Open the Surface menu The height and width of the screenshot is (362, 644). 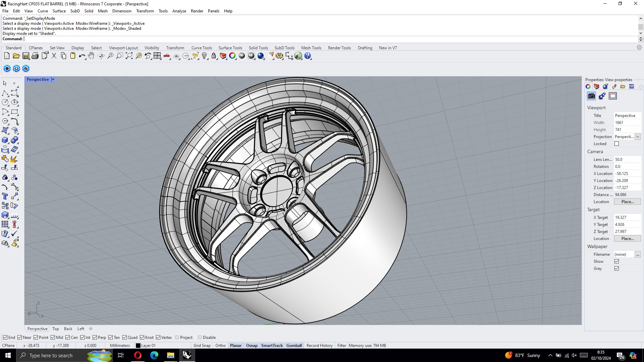[x=59, y=11]
